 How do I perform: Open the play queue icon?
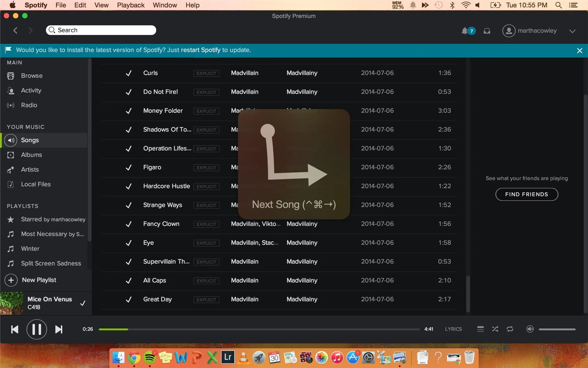pyautogui.click(x=480, y=329)
